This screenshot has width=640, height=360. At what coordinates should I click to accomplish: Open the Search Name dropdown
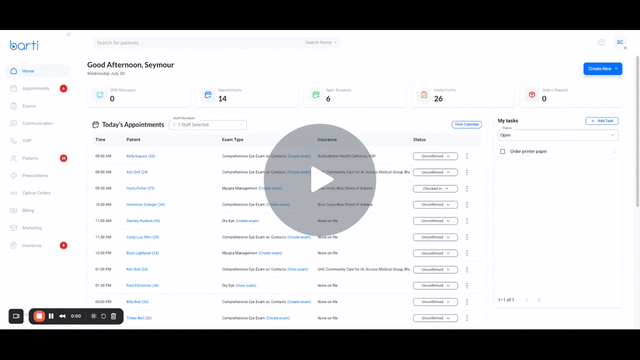[x=321, y=42]
